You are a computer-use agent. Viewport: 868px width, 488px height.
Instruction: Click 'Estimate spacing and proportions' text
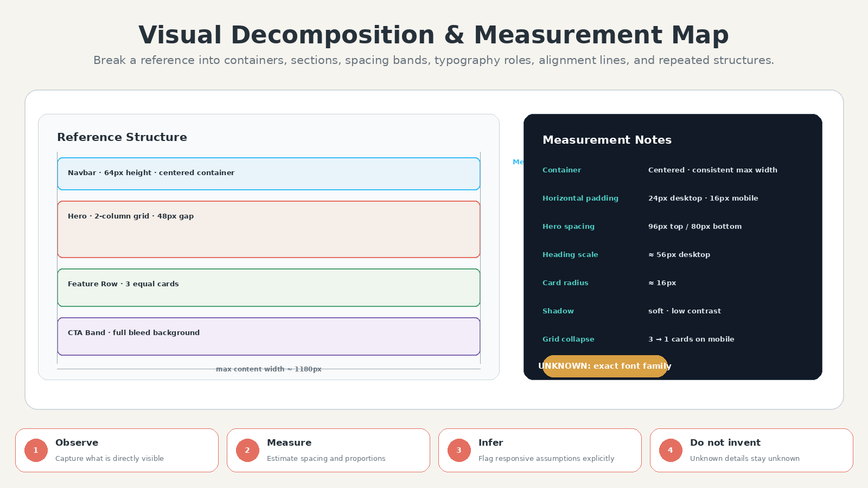pos(326,459)
